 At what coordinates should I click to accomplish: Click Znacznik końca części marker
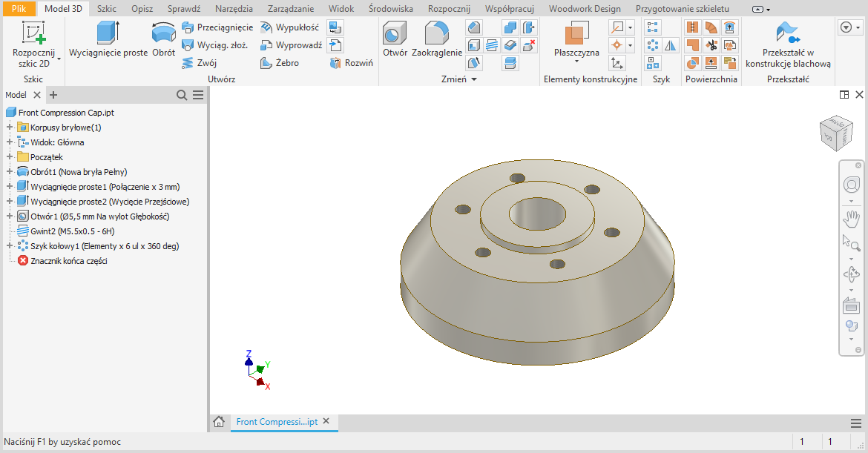click(x=68, y=261)
